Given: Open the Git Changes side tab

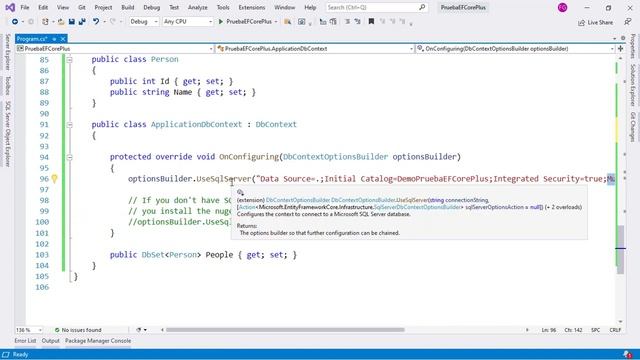Looking at the screenshot, I should coord(633,127).
